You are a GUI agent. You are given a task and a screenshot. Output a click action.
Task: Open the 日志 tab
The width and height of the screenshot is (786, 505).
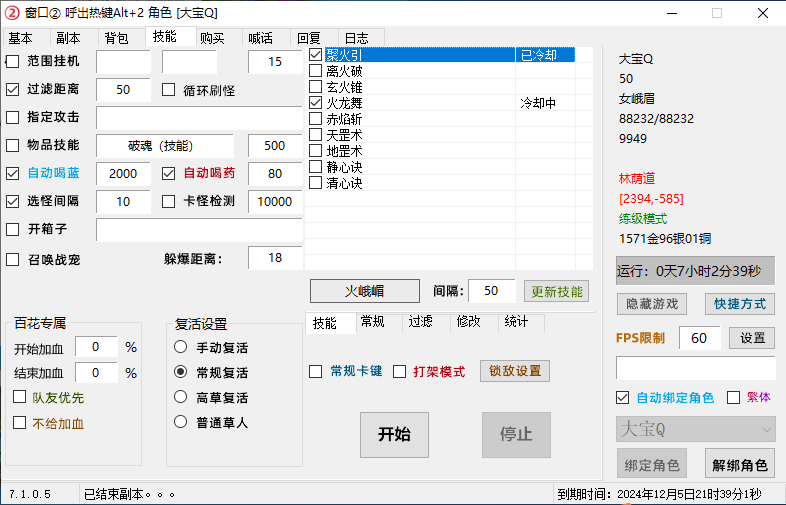(x=356, y=38)
